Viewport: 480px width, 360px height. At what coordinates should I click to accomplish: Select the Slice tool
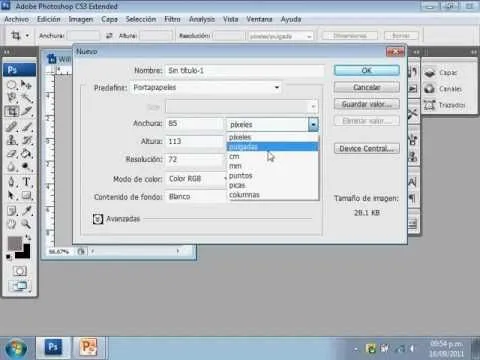[27, 111]
